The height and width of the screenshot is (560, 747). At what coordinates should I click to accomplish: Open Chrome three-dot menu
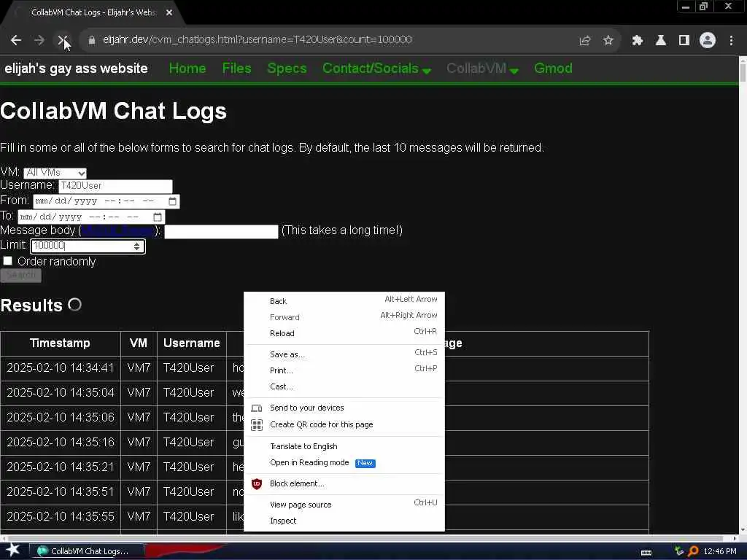[731, 41]
